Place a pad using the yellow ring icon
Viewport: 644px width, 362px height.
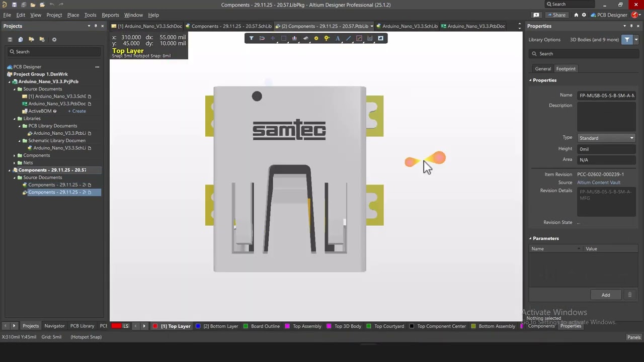(316, 38)
